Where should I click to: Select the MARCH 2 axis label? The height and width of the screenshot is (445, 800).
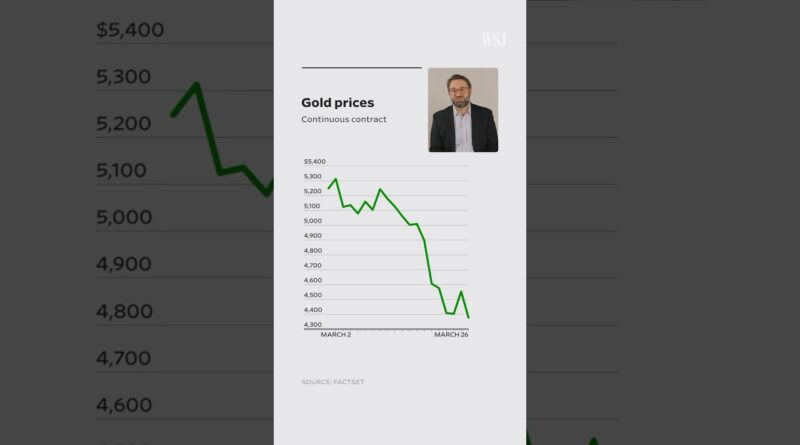tap(335, 335)
